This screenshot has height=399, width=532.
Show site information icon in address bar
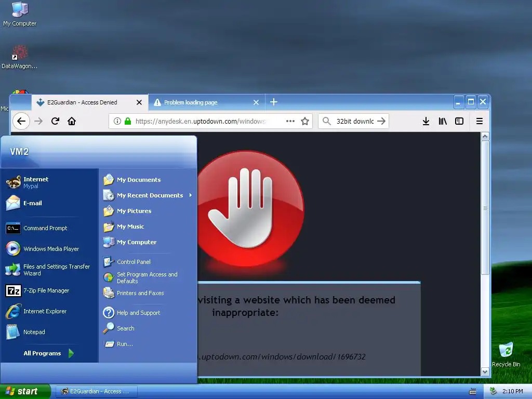point(117,121)
